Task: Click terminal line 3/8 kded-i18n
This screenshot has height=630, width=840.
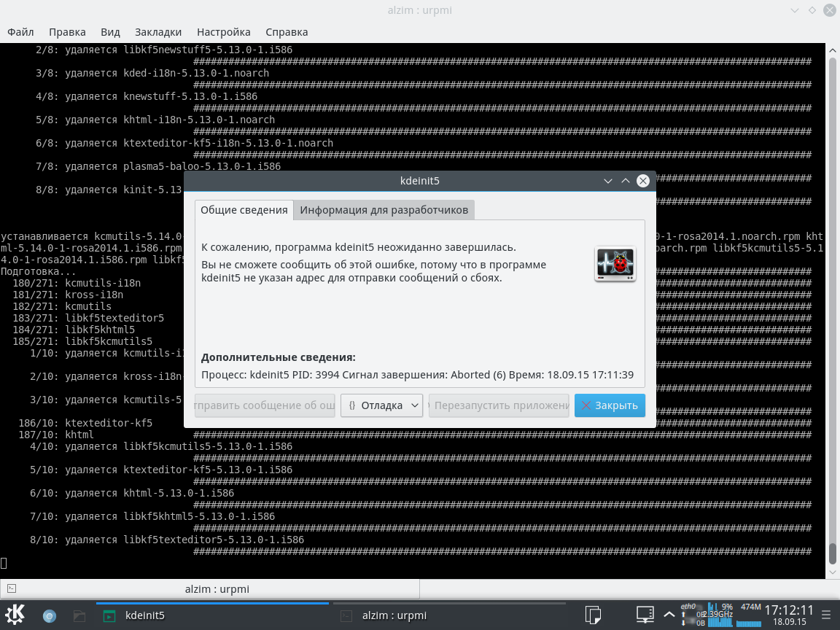Action: (152, 73)
